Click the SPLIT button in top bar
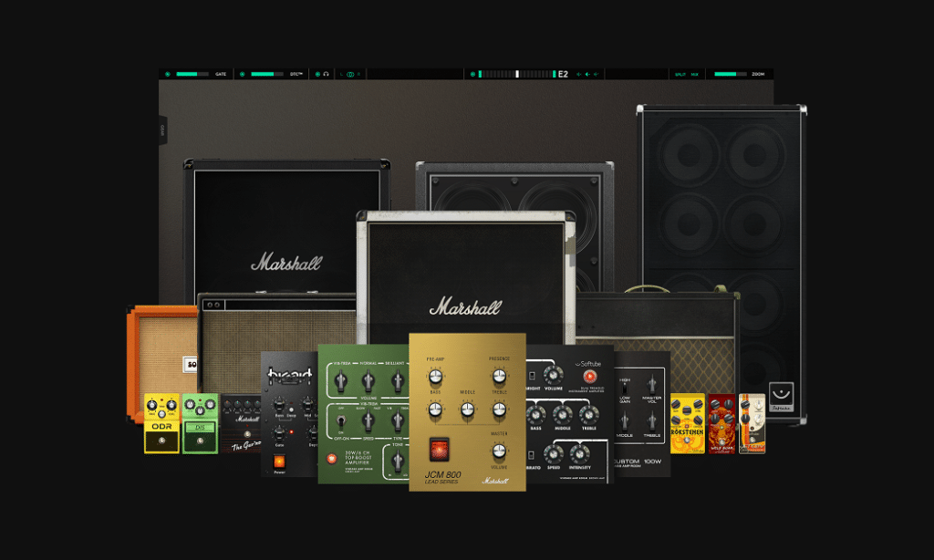This screenshot has width=934, height=560. pyautogui.click(x=680, y=75)
